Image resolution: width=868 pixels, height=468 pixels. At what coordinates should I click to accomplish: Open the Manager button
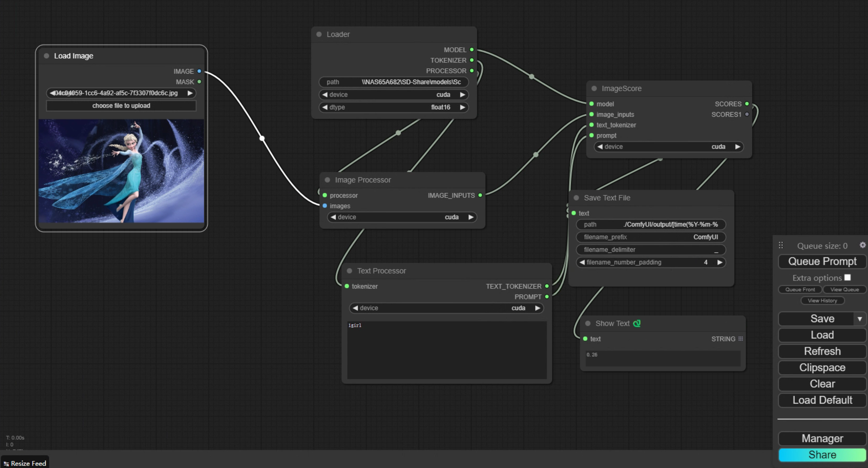[822, 439]
